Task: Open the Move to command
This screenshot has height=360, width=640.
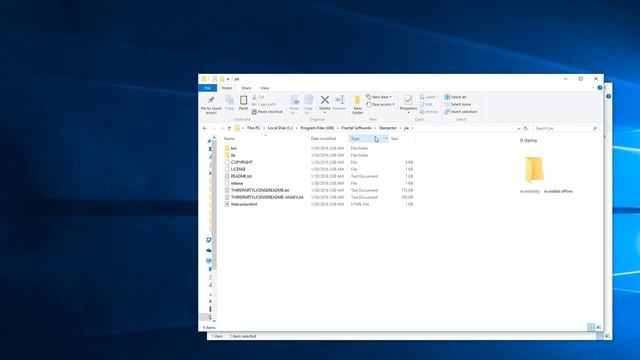Action: (x=294, y=104)
